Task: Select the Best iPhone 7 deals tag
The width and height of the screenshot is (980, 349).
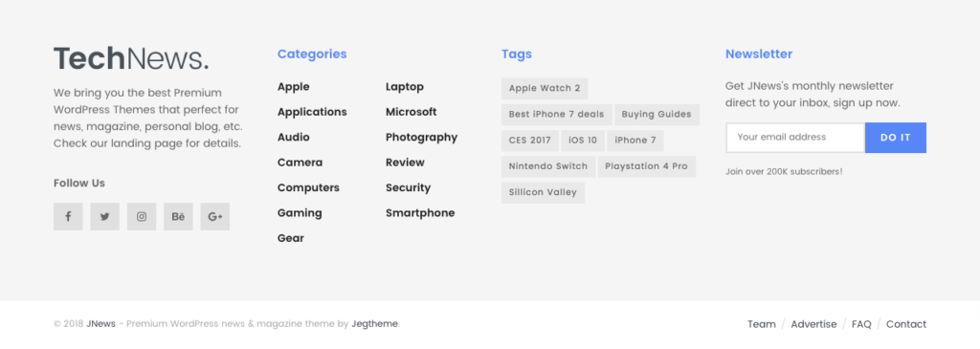Action: pyautogui.click(x=556, y=114)
